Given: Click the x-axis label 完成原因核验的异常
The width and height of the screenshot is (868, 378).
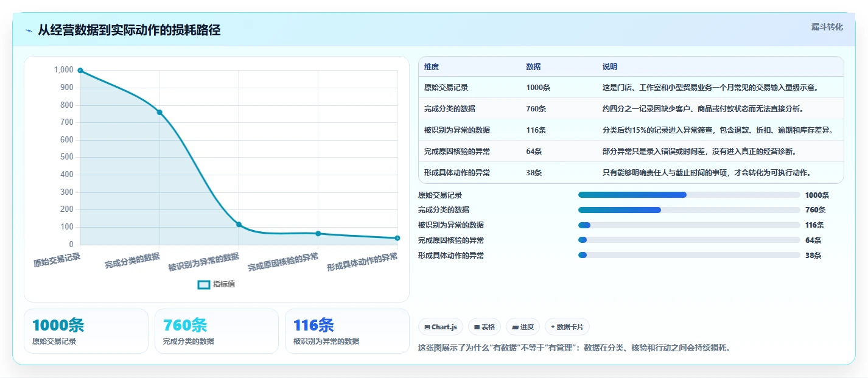Looking at the screenshot, I should (x=283, y=262).
